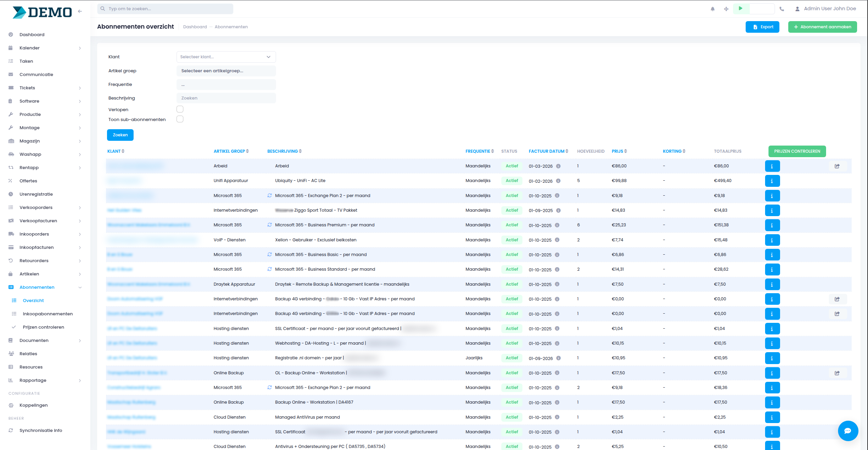Open Prijzen controleren in sidebar
Viewport: 868px width, 450px height.
click(43, 327)
